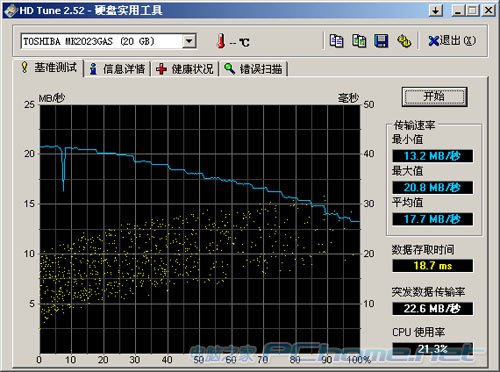The height and width of the screenshot is (372, 500).
Task: Click the down-arrow tray button in title bar
Action: tap(436, 11)
